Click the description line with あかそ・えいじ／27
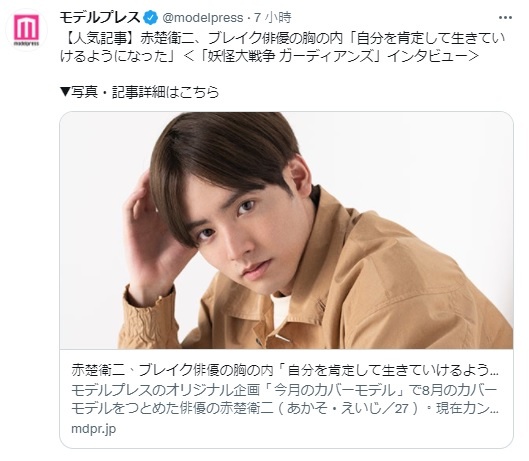The height and width of the screenshot is (461, 529). pos(285,409)
